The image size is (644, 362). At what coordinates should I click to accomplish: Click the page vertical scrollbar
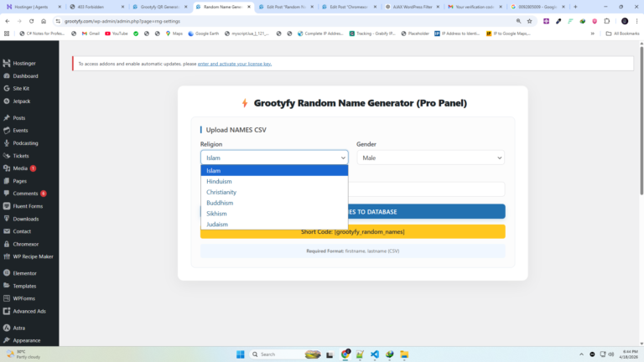click(641, 121)
